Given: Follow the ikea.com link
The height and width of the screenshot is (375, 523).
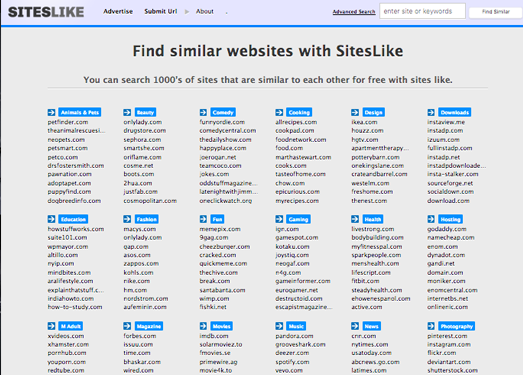Looking at the screenshot, I should click(364, 122).
